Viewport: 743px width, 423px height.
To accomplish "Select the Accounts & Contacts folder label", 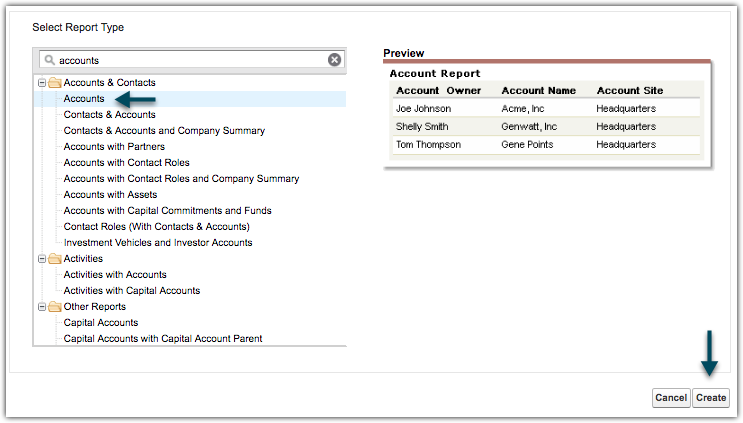I will tap(109, 82).
